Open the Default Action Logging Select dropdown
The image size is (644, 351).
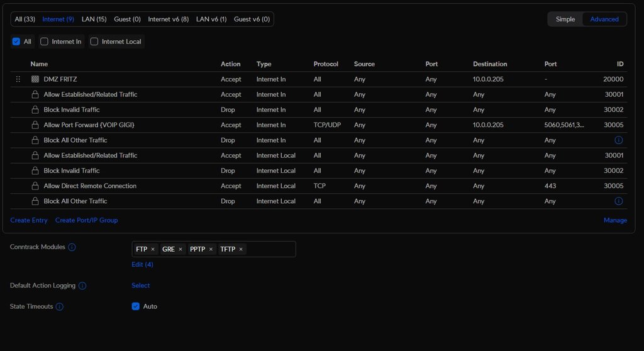(x=140, y=285)
